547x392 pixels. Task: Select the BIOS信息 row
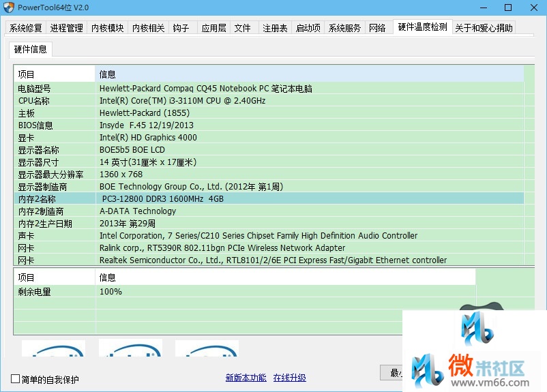269,125
